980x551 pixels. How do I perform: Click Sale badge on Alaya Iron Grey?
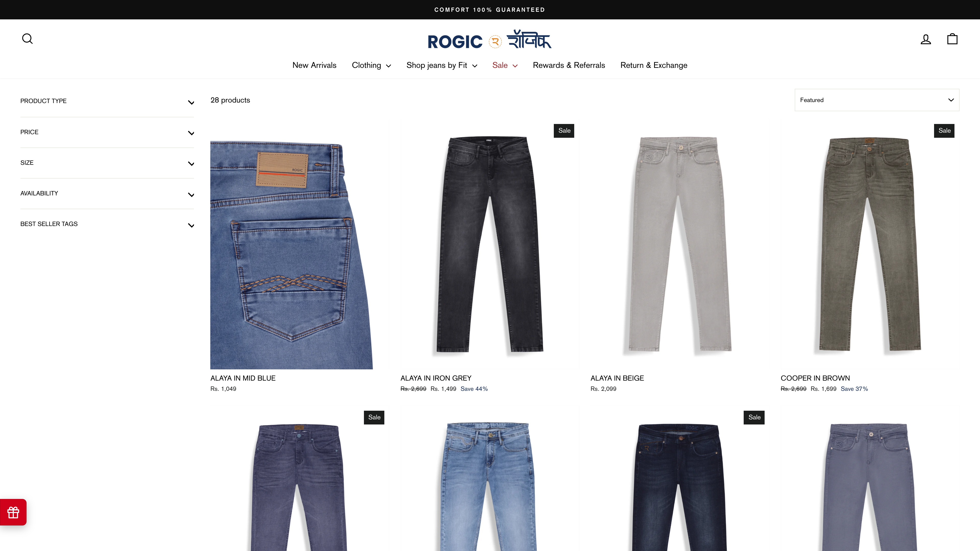[x=564, y=131]
